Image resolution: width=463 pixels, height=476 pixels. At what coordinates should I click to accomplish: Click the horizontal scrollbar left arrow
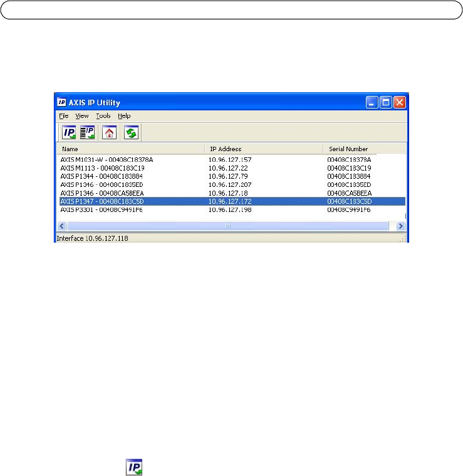(x=62, y=226)
